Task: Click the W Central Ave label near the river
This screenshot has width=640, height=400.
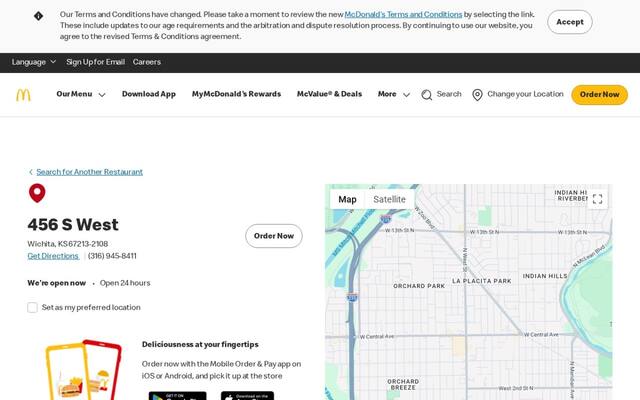Action: tap(541, 335)
